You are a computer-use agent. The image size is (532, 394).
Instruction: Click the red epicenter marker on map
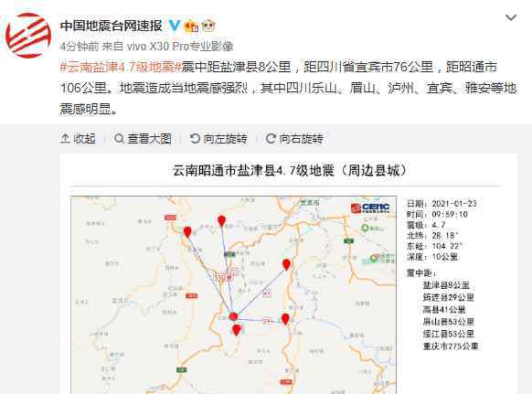coord(233,316)
